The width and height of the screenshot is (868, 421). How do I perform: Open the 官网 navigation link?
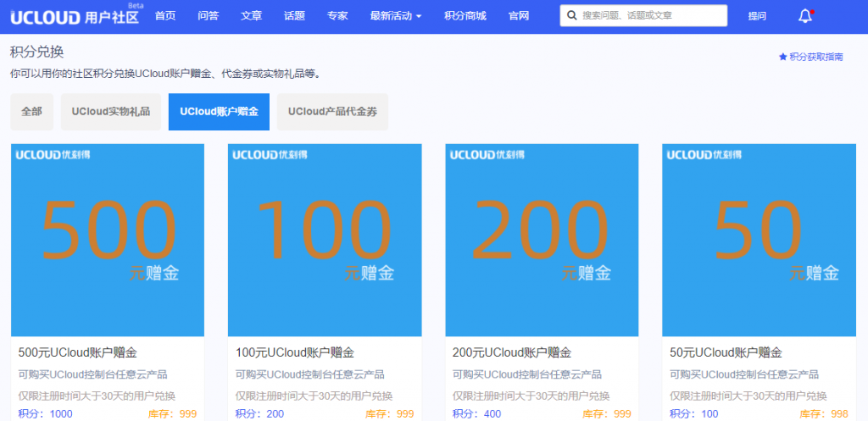pyautogui.click(x=519, y=16)
